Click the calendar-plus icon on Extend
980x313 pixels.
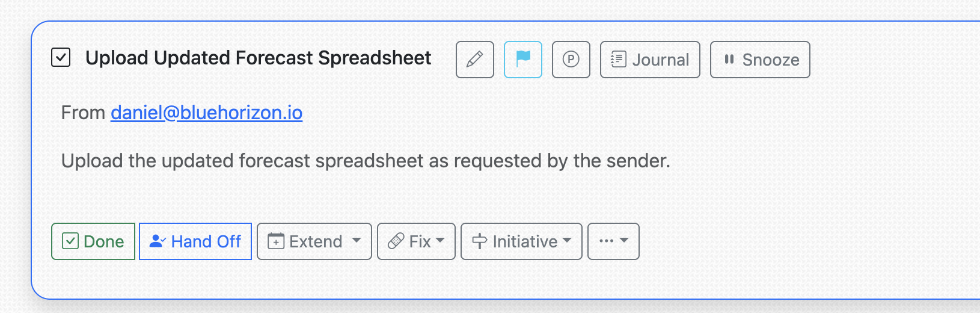pos(275,241)
